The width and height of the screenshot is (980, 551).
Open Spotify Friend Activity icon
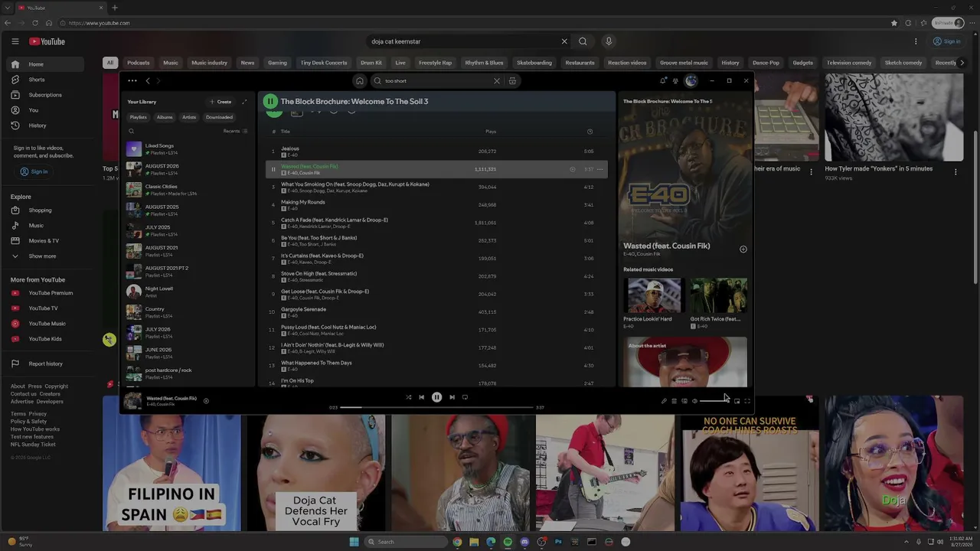point(675,81)
